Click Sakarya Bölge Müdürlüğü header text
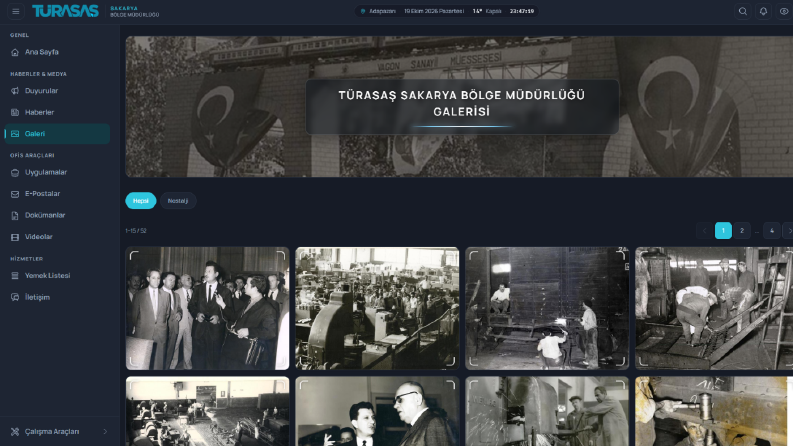The width and height of the screenshot is (793, 446). (135, 12)
